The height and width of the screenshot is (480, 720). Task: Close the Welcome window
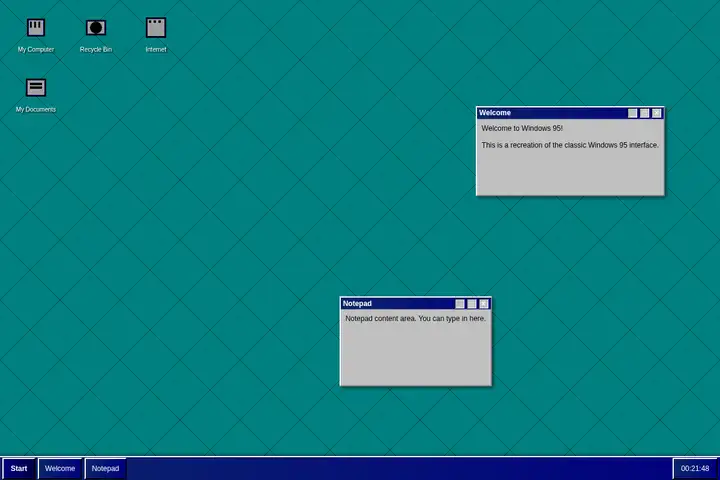coord(656,113)
